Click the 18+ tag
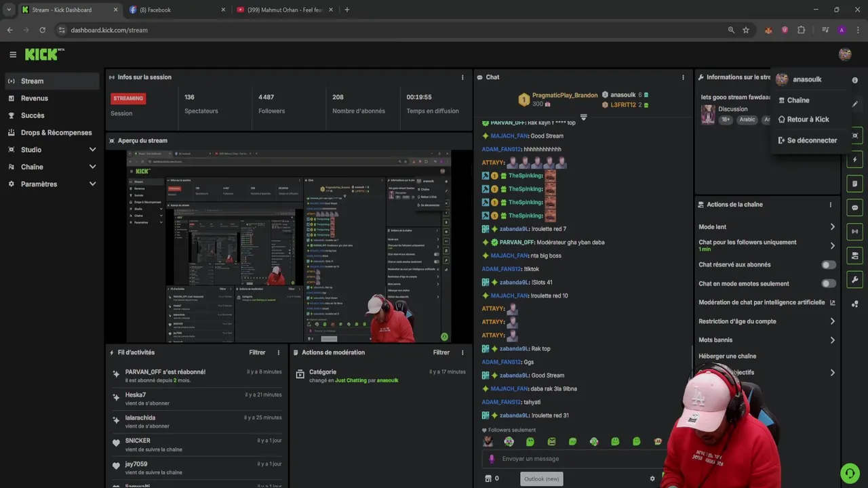Screen dimensions: 868x488 point(726,120)
